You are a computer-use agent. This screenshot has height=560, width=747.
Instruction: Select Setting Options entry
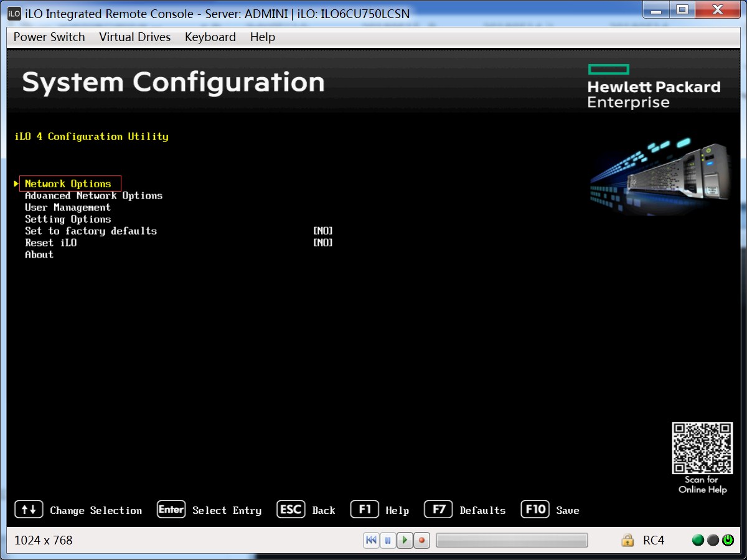pos(68,219)
